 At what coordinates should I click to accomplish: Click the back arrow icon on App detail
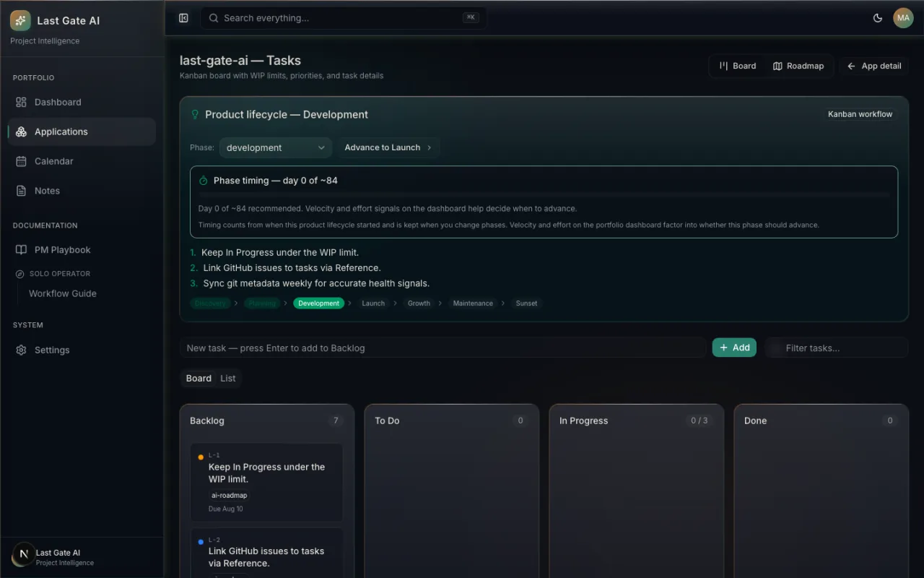(x=851, y=66)
